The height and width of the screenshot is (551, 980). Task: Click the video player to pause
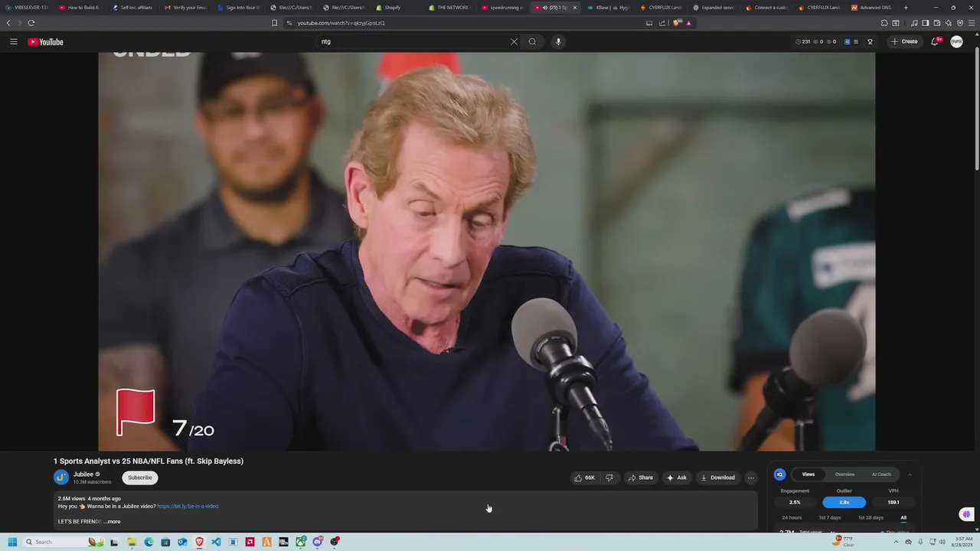(486, 251)
